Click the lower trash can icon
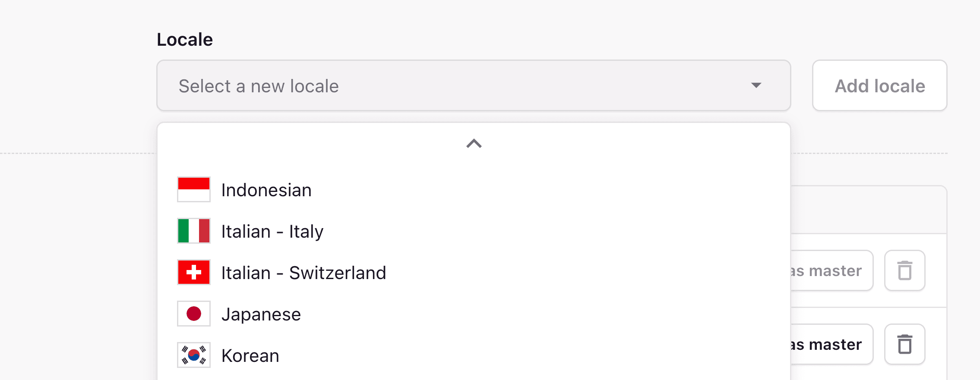Screen dimensions: 980x380 click(904, 344)
